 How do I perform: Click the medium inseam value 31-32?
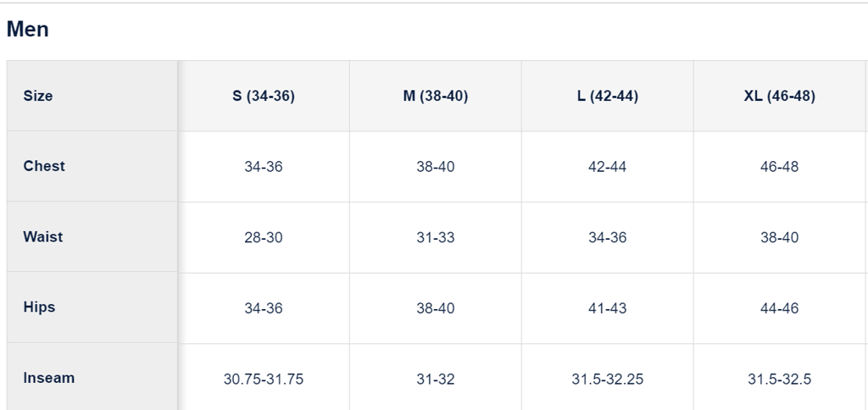[x=436, y=379]
